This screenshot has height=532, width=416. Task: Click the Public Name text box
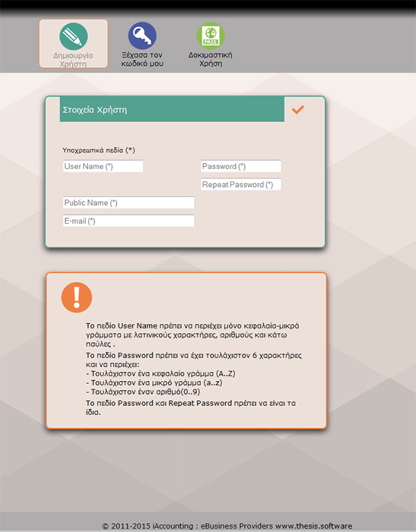128,203
